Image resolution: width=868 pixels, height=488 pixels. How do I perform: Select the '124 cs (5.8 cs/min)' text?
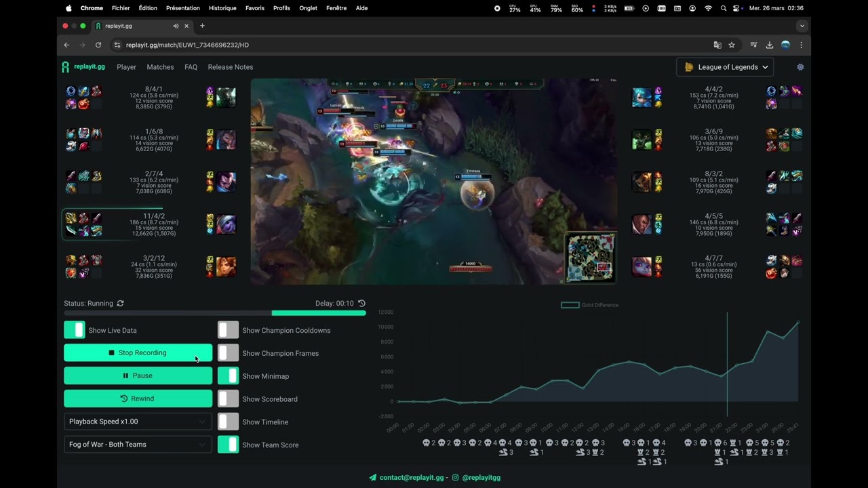(x=154, y=96)
